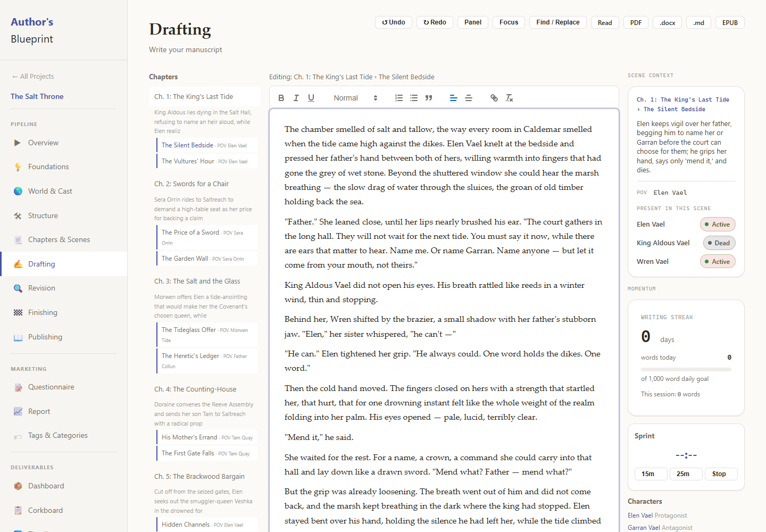Align text to the left
Screen dimensions: 766x532
(x=454, y=98)
